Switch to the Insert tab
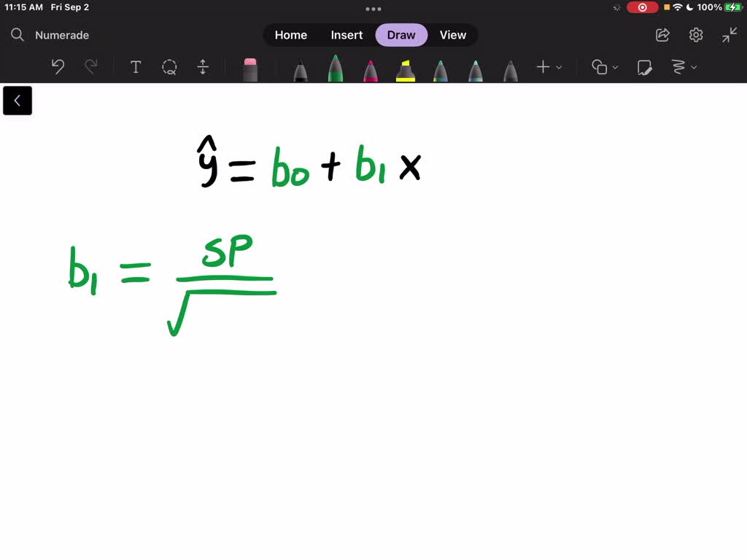This screenshot has width=747, height=560. 347,34
